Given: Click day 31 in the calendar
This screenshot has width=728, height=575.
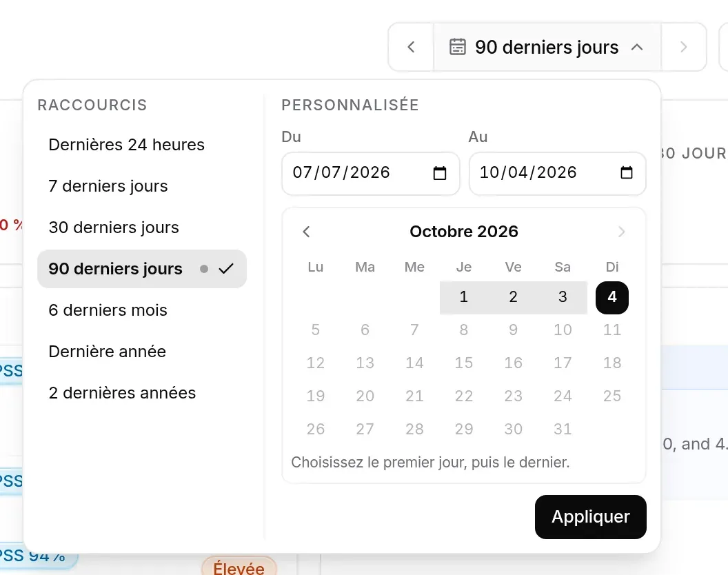Looking at the screenshot, I should click(x=563, y=429).
